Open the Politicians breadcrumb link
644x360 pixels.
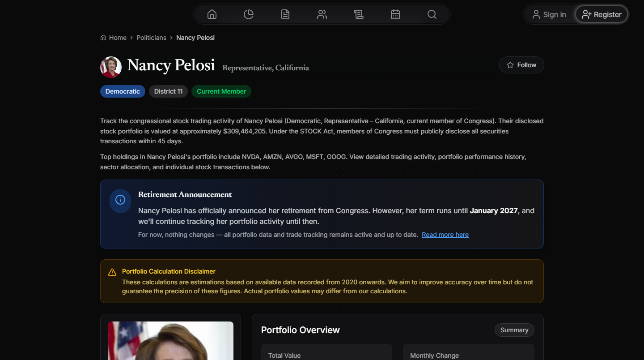coord(151,38)
